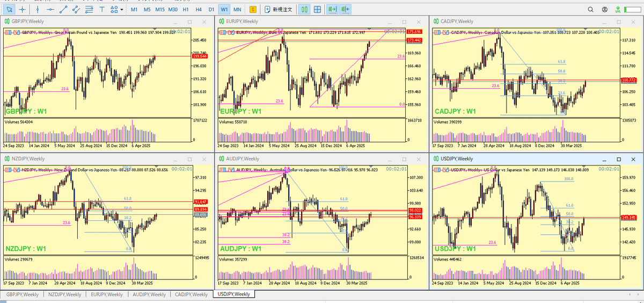The width and height of the screenshot is (644, 303).
Task: Pick the vertical line drawing tool
Action: [37, 10]
